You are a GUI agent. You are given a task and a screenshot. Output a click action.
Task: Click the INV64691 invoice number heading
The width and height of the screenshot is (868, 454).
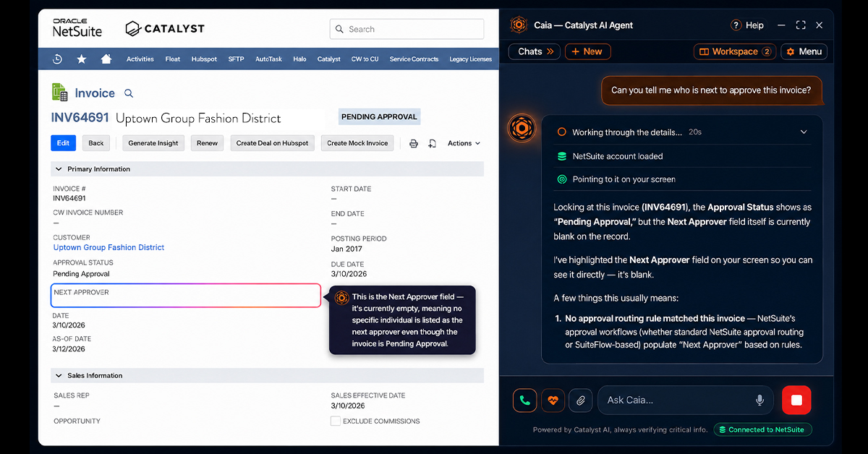coord(80,118)
